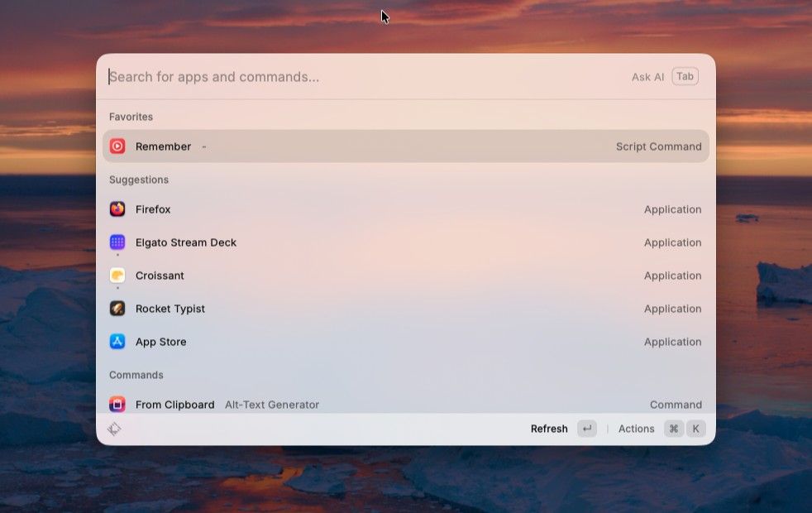Click the blue App Store icon
Screen dimensions: 812x513
point(117,342)
